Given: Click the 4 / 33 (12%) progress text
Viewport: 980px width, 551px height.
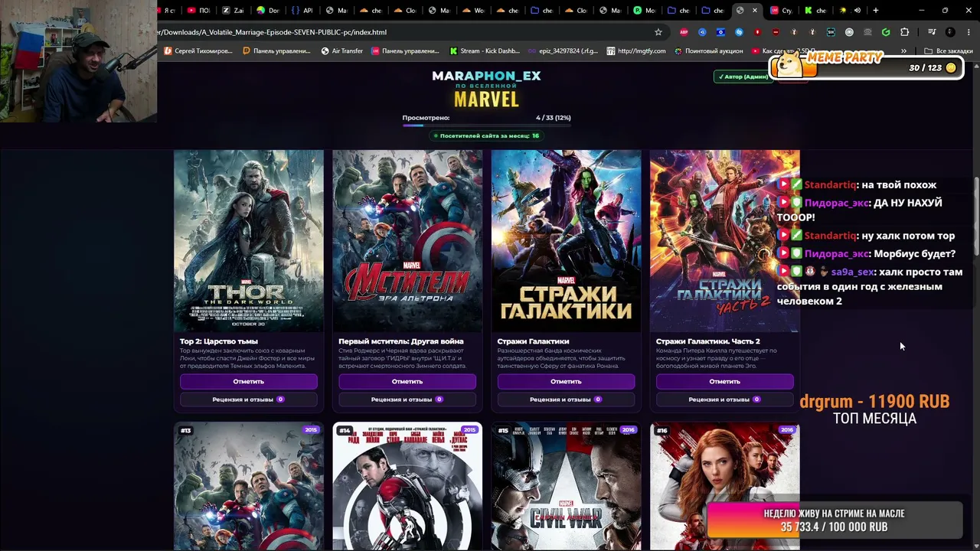Looking at the screenshot, I should tap(553, 118).
